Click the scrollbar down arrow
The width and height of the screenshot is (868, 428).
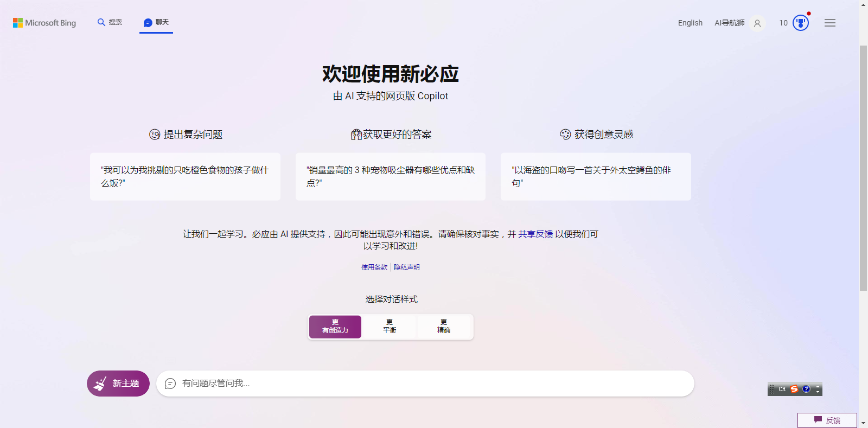pyautogui.click(x=863, y=423)
